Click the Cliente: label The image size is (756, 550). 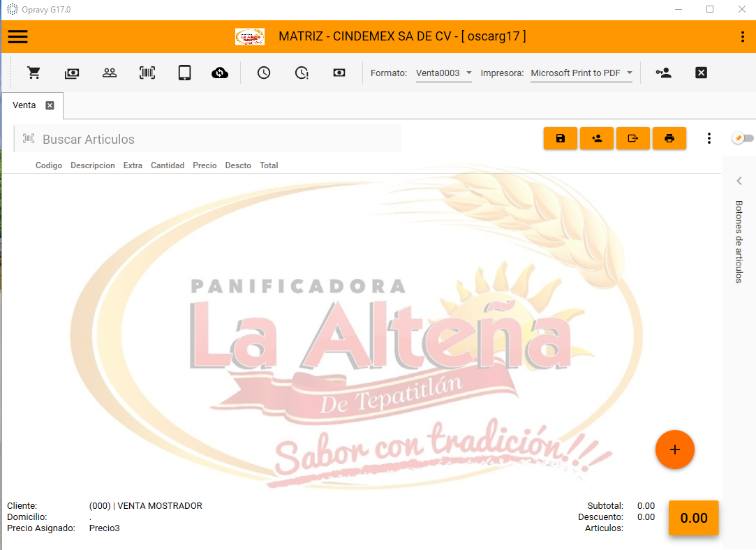[x=22, y=505]
